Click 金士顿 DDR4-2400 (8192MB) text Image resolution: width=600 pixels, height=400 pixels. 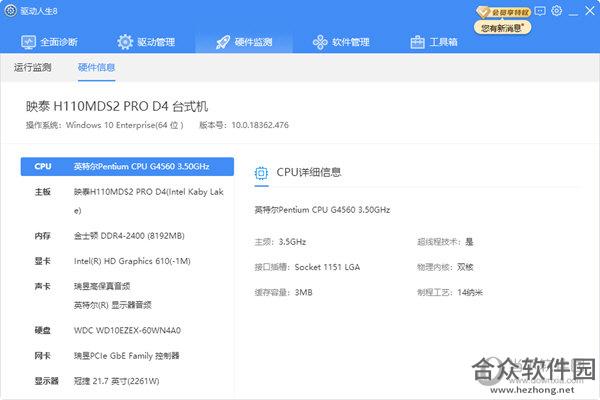click(x=129, y=236)
